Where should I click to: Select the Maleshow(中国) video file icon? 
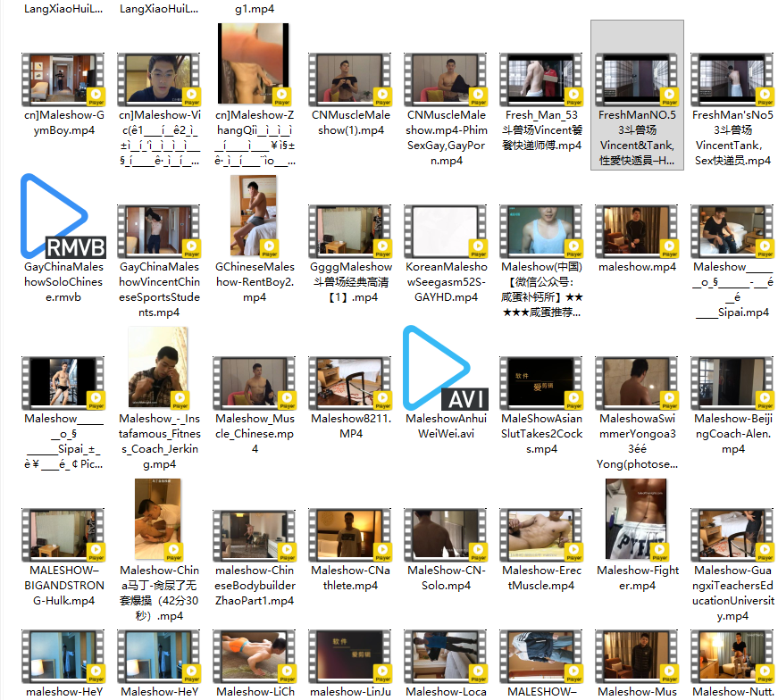tap(541, 230)
